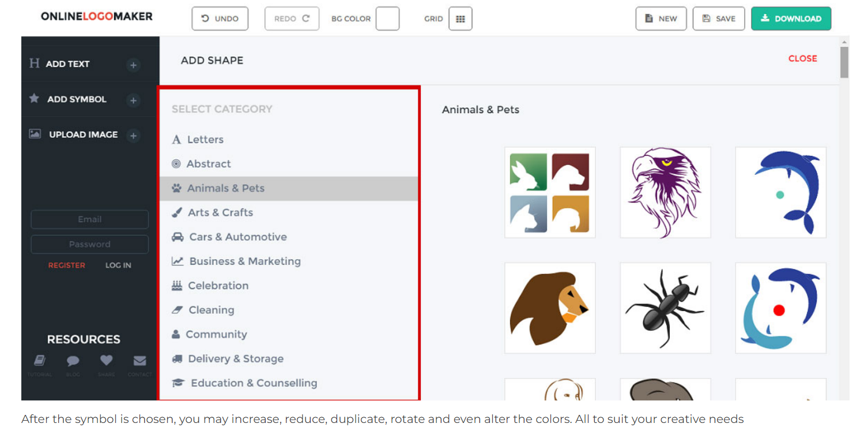Click the blog speech bubble icon
The image size is (868, 427).
(73, 361)
